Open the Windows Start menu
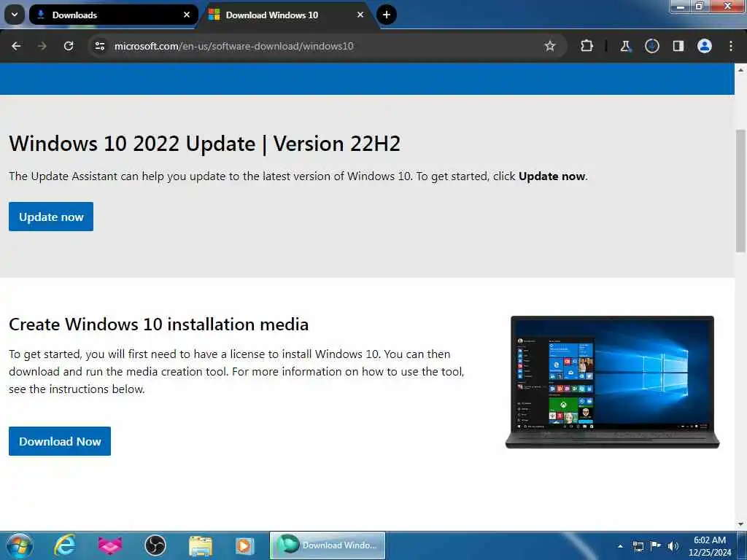 pos(18,545)
